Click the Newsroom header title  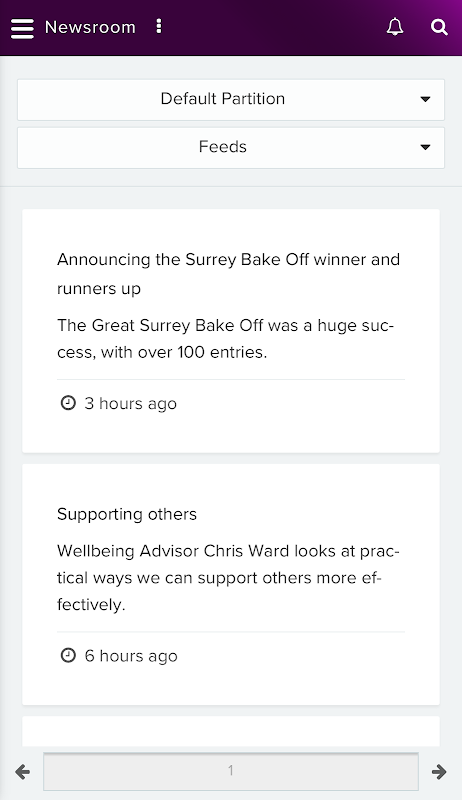[x=90, y=27]
